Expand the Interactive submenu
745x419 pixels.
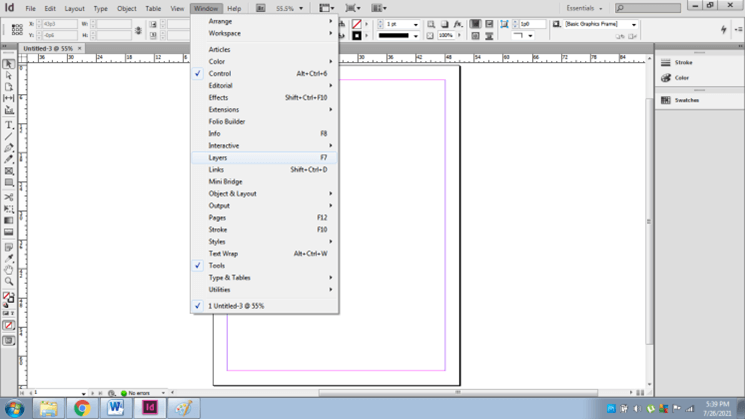(x=265, y=146)
